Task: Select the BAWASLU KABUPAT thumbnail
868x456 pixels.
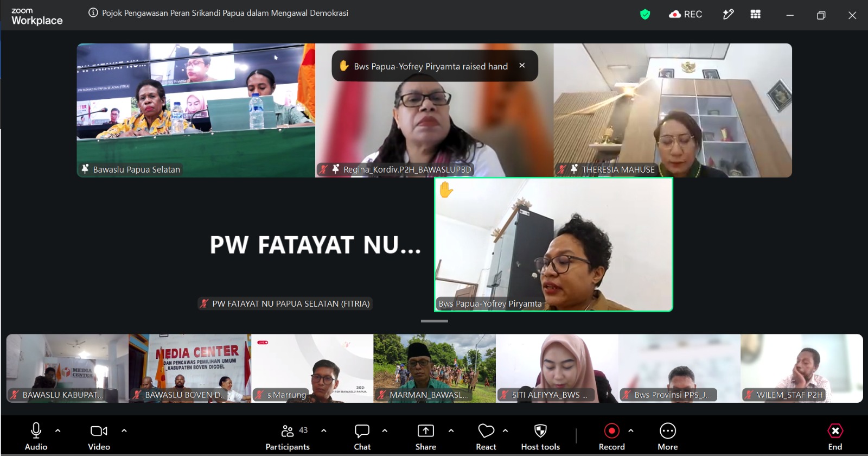Action: [x=67, y=368]
